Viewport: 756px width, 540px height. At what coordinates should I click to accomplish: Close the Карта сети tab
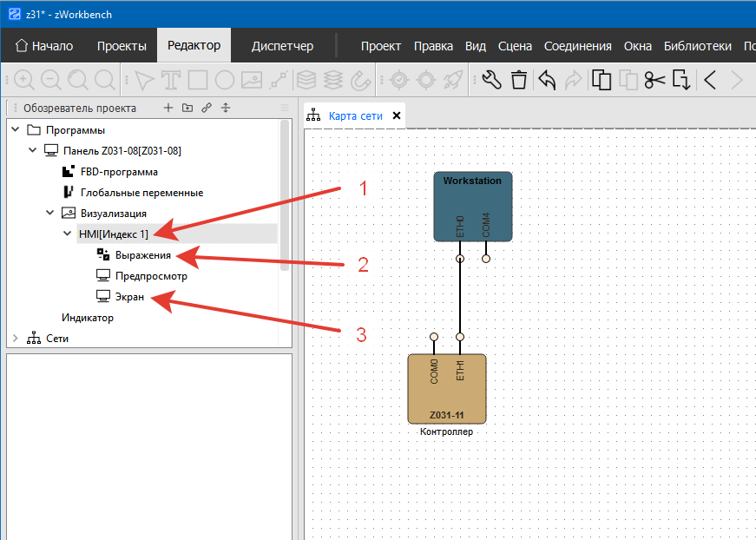tap(397, 115)
